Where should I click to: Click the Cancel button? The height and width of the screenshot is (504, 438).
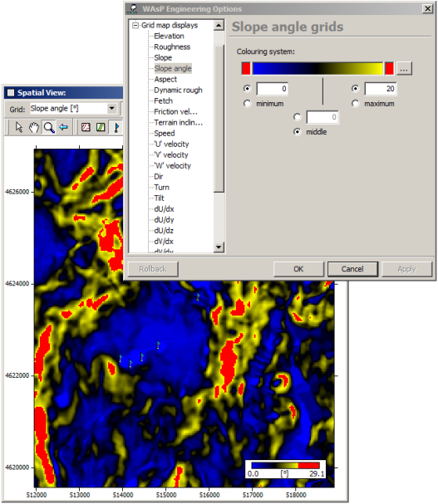click(x=352, y=269)
